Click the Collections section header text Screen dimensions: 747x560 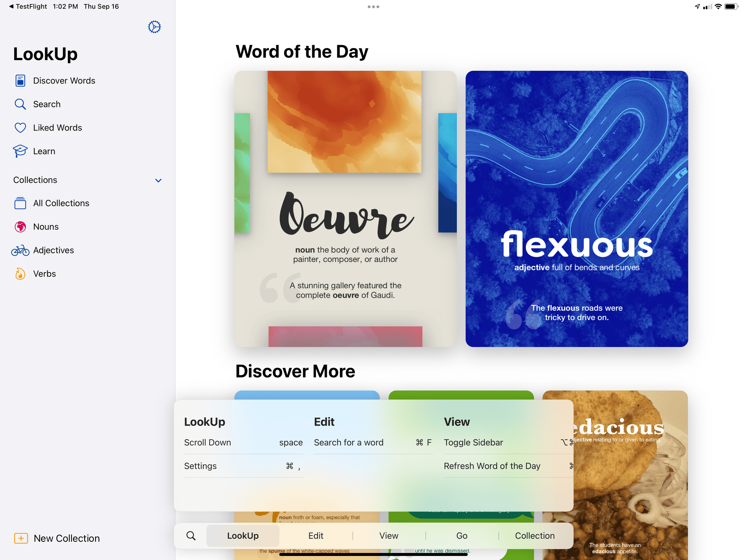tap(35, 180)
